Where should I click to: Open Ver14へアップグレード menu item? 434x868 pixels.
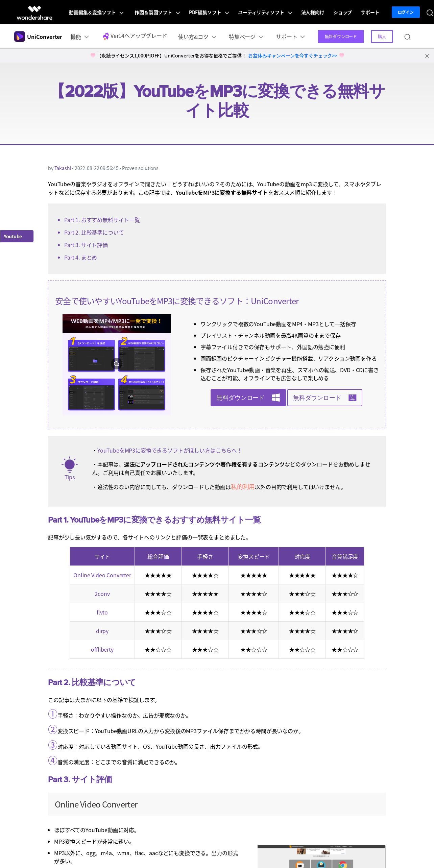(x=135, y=36)
